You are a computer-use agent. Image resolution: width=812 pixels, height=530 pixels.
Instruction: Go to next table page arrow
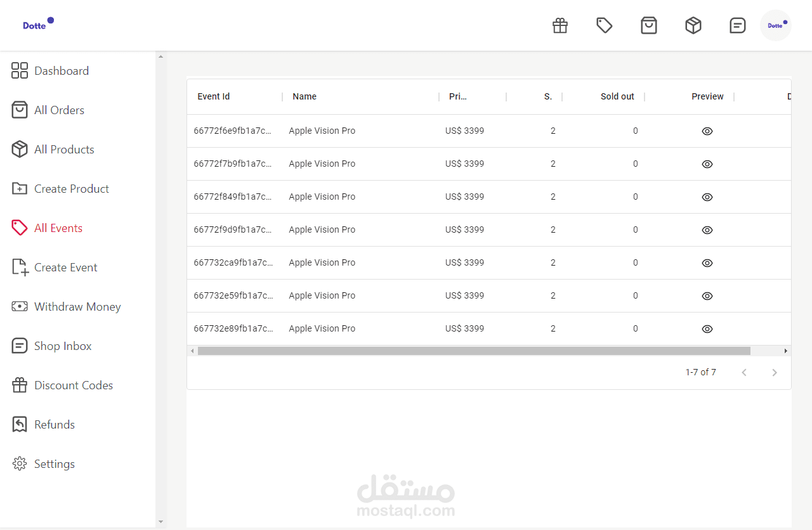point(774,372)
